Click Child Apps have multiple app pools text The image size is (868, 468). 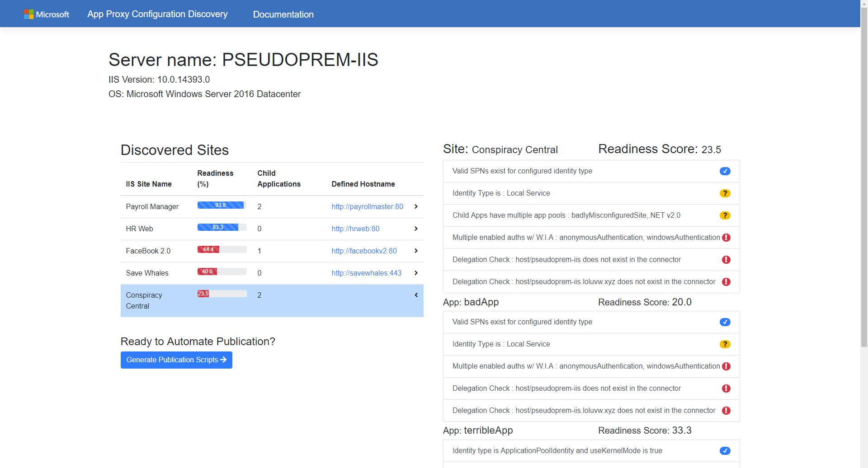[566, 215]
